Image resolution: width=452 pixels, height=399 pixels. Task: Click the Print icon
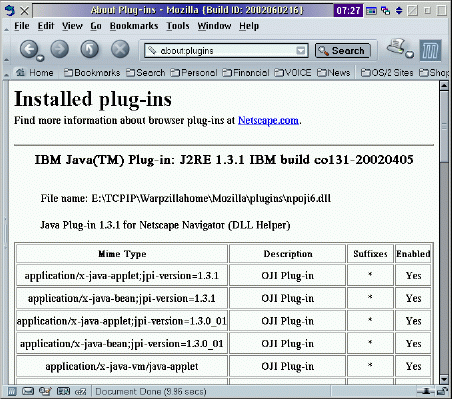tap(396, 47)
